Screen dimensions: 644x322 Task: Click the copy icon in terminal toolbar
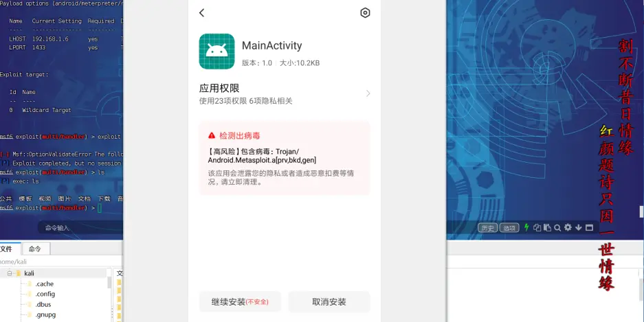[537, 228]
